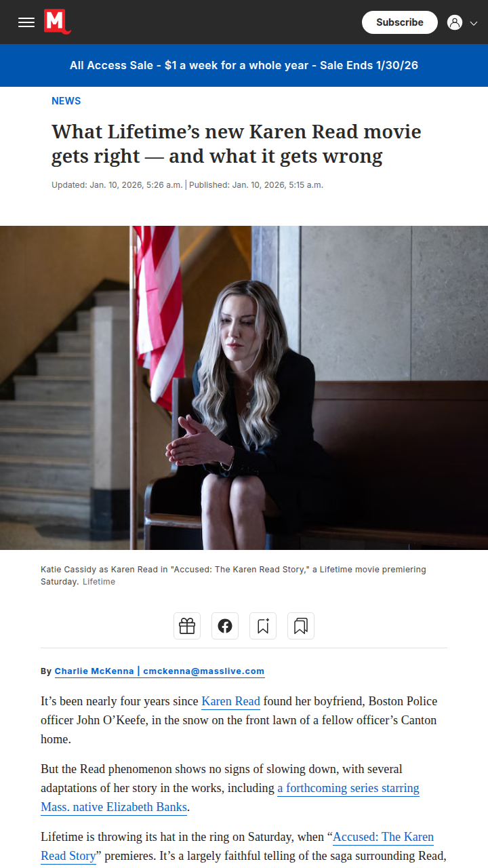Viewport: 488px width, 868px height.
Task: Go to MassLive home via M logo
Action: point(58,22)
